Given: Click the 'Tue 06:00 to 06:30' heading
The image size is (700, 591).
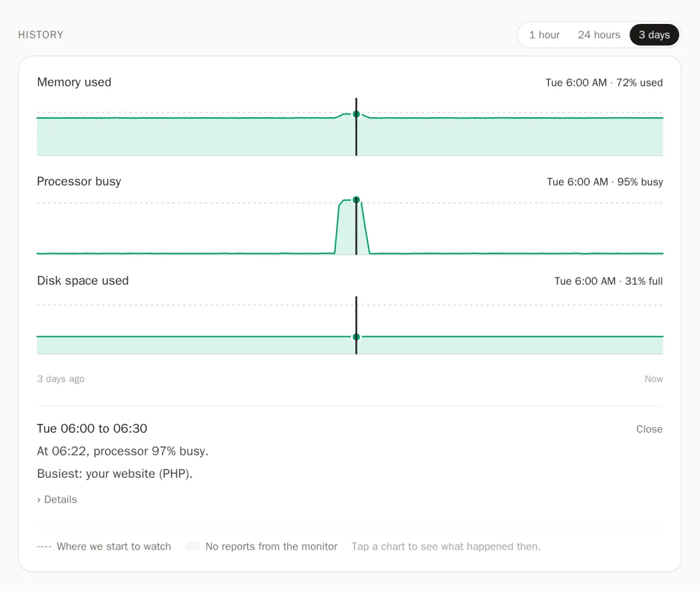Looking at the screenshot, I should coord(92,428).
